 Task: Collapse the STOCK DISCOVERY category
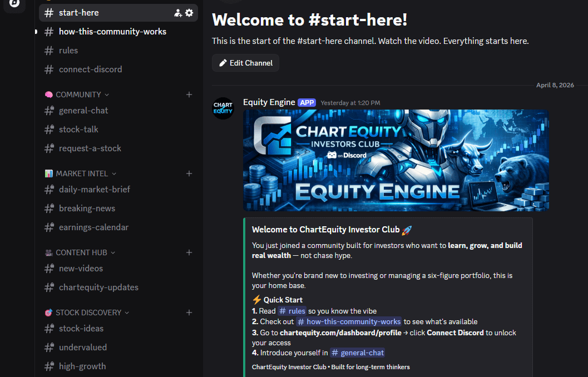coord(86,312)
